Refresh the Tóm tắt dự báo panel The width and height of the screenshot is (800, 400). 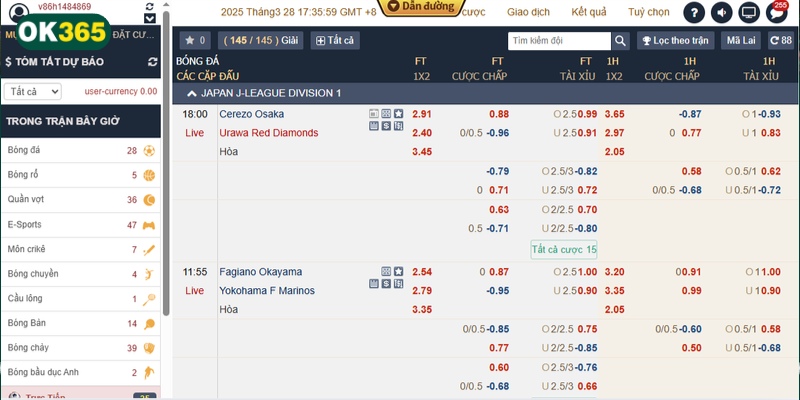(x=152, y=62)
